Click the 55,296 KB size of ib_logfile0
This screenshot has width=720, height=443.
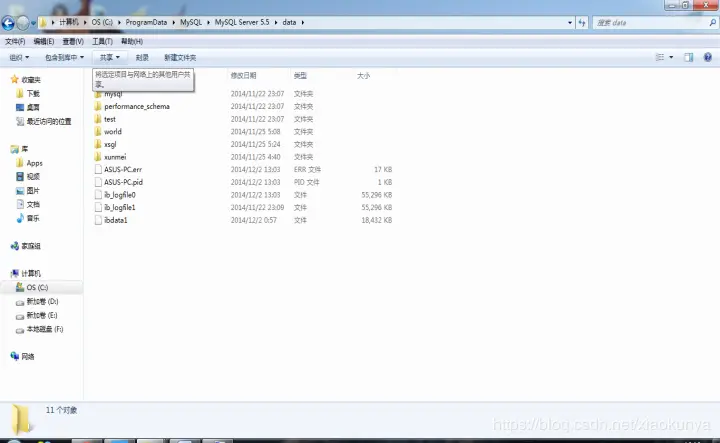coord(377,195)
